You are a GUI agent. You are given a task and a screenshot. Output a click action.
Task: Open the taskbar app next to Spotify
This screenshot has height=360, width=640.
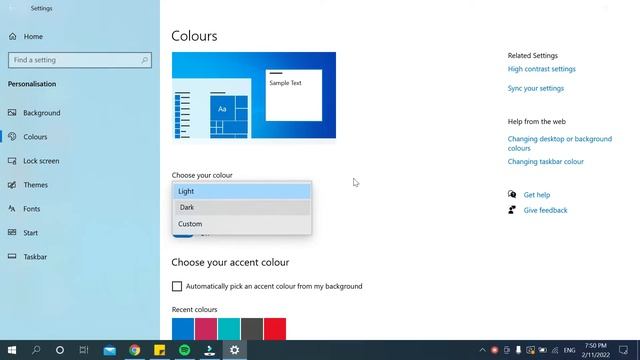coord(209,350)
